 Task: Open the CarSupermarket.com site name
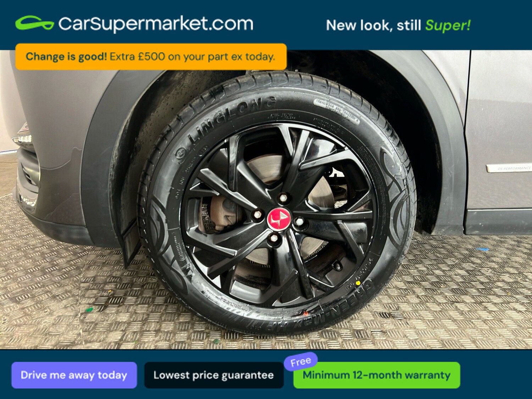coord(156,24)
